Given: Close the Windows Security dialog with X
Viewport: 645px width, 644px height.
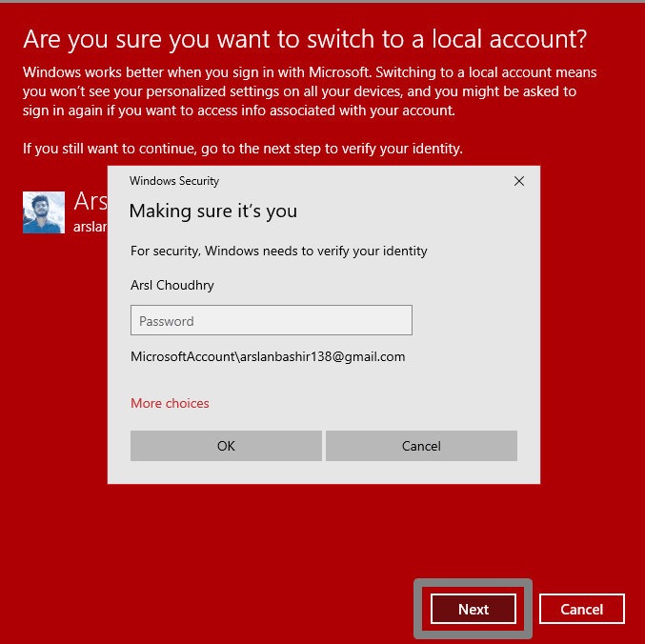Looking at the screenshot, I should pyautogui.click(x=519, y=181).
